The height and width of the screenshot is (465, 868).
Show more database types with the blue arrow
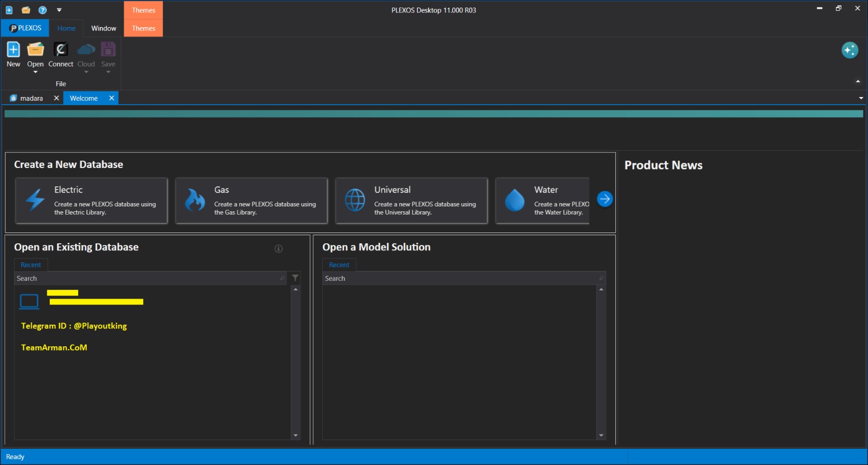coord(604,199)
